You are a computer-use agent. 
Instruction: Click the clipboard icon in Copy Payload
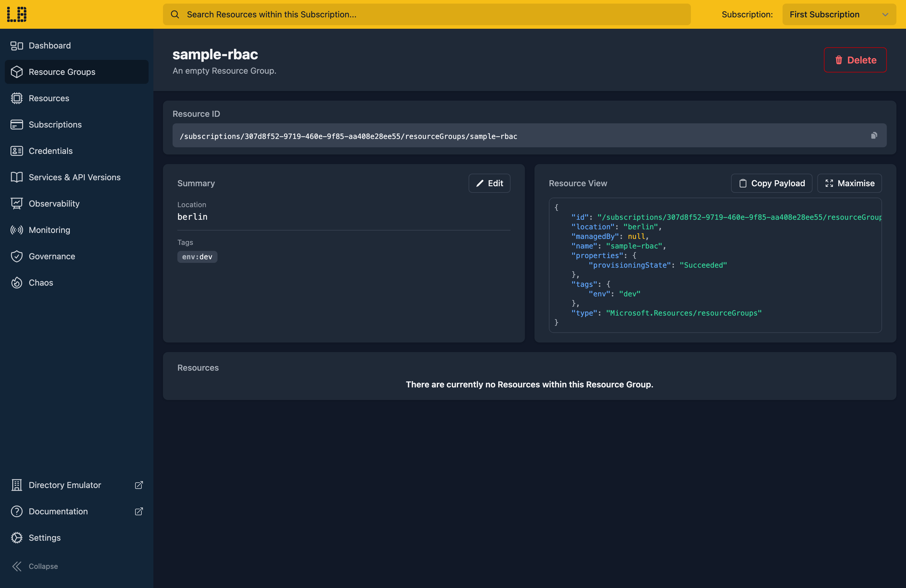(743, 183)
